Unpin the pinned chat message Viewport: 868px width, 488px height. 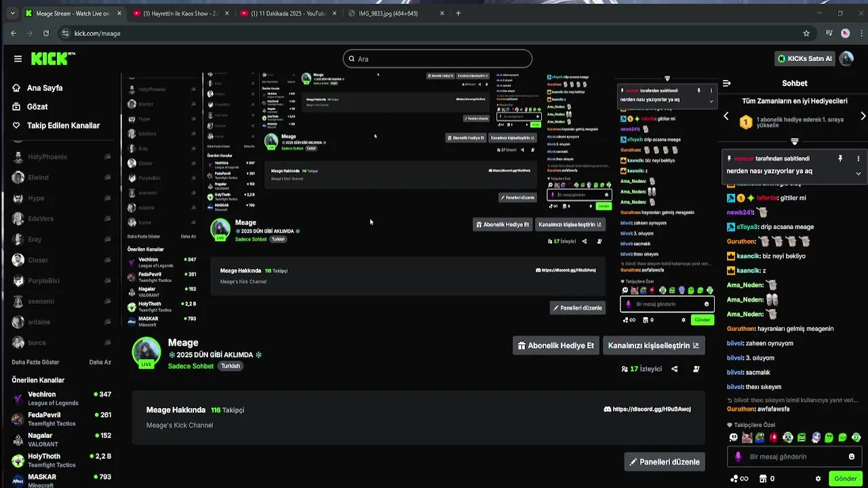click(x=840, y=159)
